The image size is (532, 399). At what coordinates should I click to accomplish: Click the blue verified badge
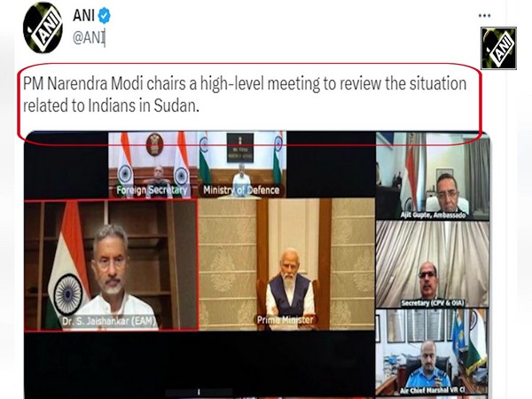(104, 16)
